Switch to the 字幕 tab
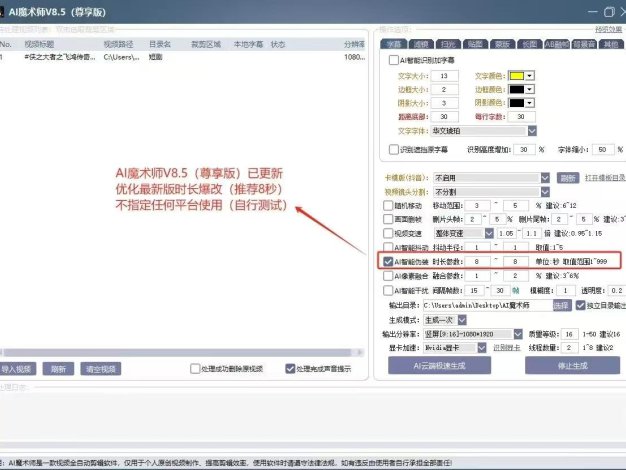626x470 pixels. 393,44
